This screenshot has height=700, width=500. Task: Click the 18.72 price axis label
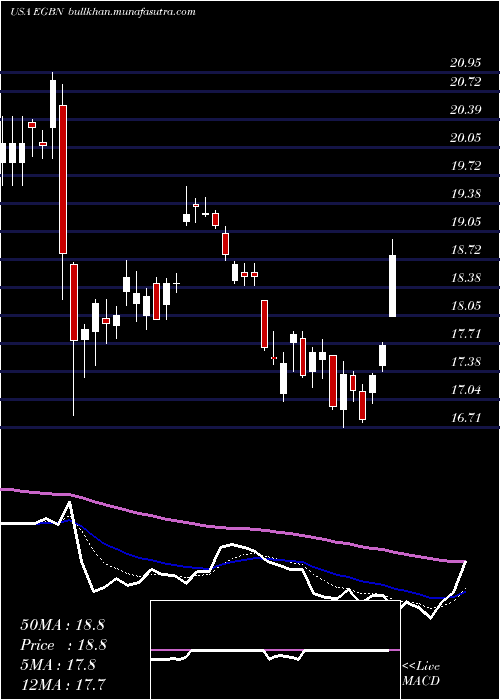[x=466, y=250]
